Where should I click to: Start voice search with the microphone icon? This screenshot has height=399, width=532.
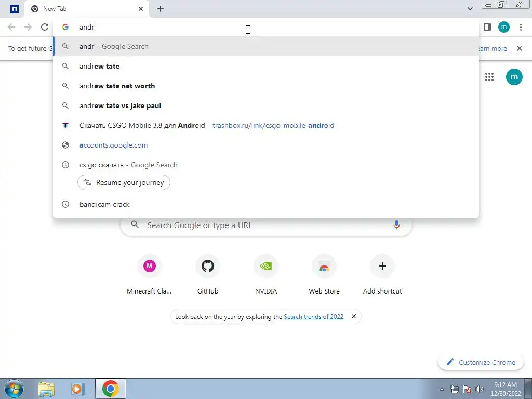396,224
